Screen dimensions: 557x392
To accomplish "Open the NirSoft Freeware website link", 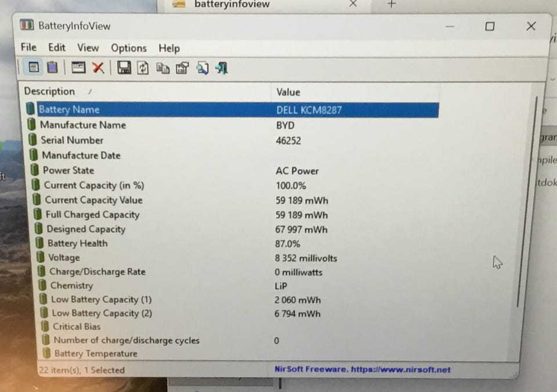I will tap(362, 369).
